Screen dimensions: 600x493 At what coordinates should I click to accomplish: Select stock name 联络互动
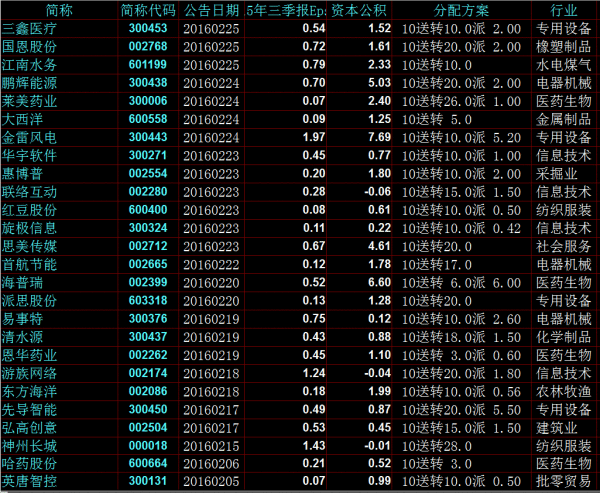(x=29, y=192)
